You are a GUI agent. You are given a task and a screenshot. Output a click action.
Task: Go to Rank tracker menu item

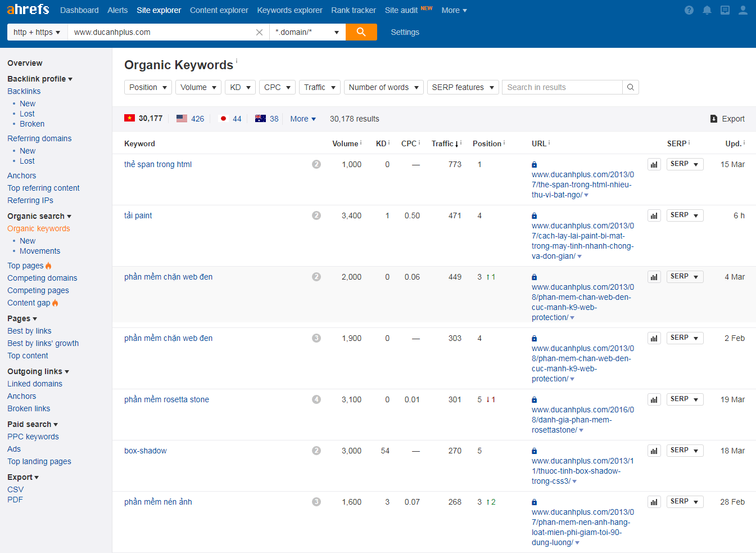353,10
